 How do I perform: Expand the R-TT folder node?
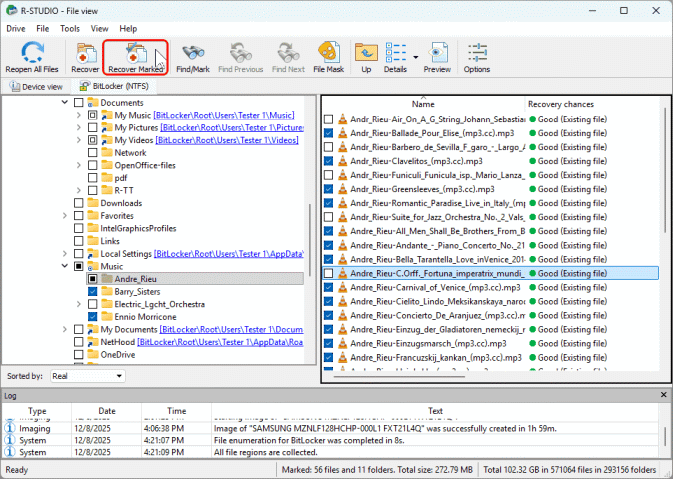coord(79,190)
